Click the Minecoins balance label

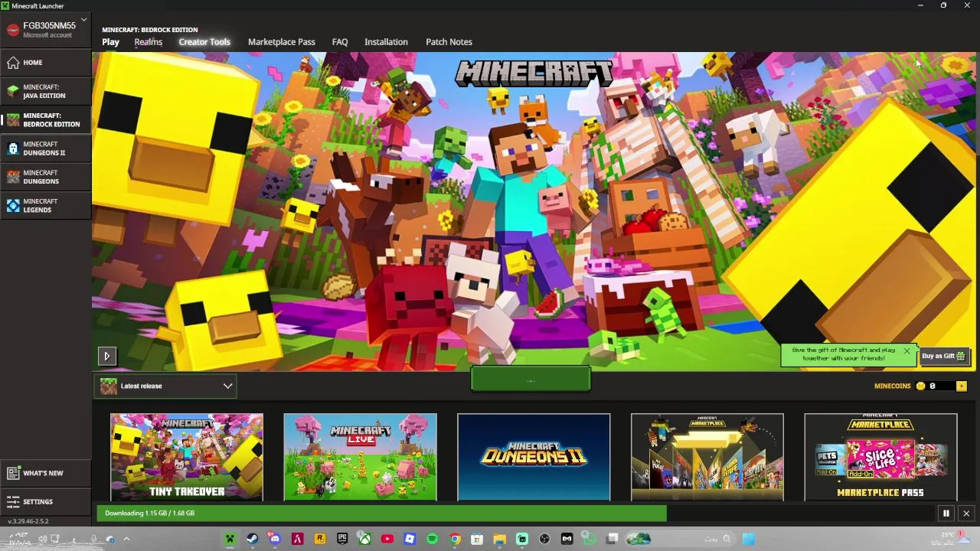893,386
